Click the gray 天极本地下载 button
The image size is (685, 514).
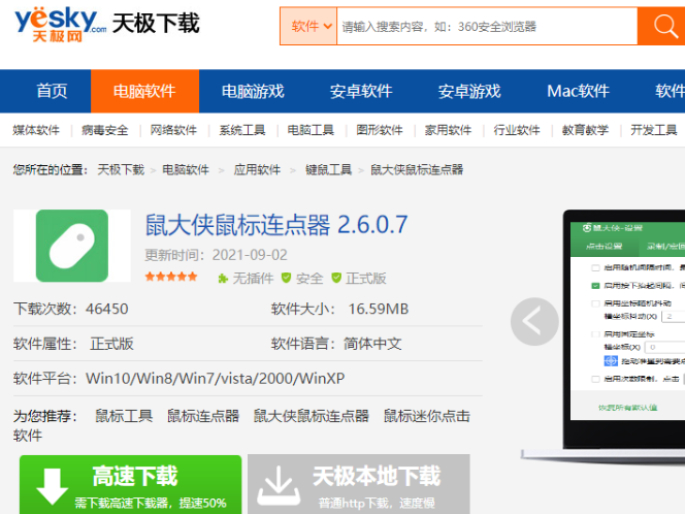[x=359, y=485]
